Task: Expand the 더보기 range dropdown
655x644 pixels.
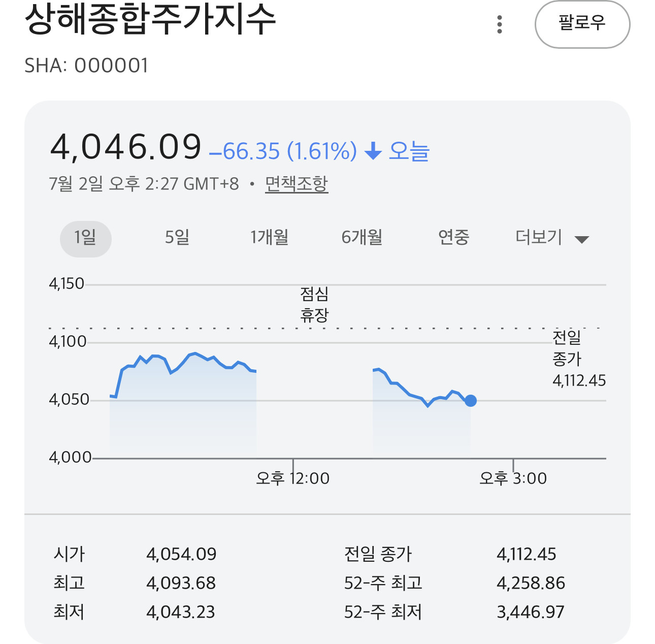Action: tap(552, 238)
